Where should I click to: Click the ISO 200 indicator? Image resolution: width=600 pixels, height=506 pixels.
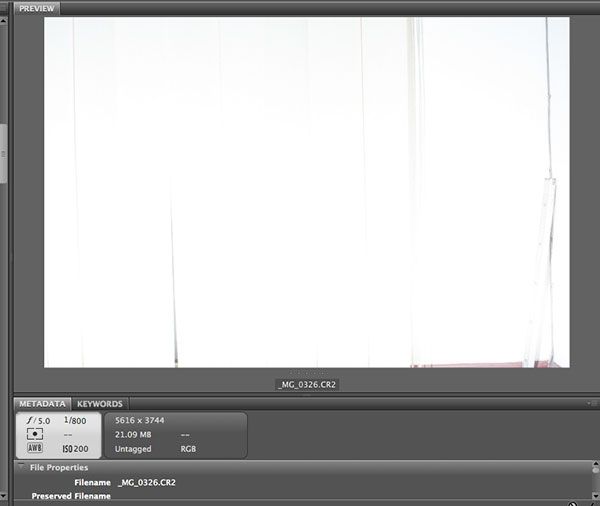coord(74,449)
